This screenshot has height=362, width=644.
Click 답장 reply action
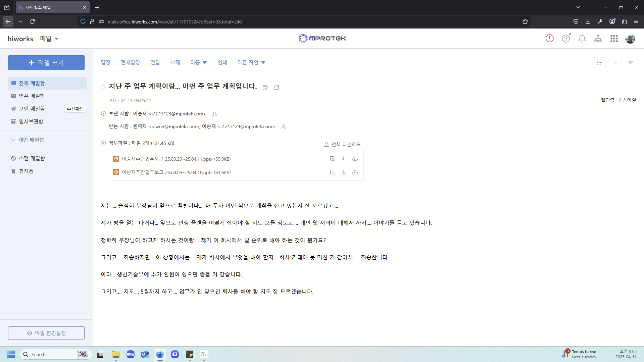click(106, 62)
